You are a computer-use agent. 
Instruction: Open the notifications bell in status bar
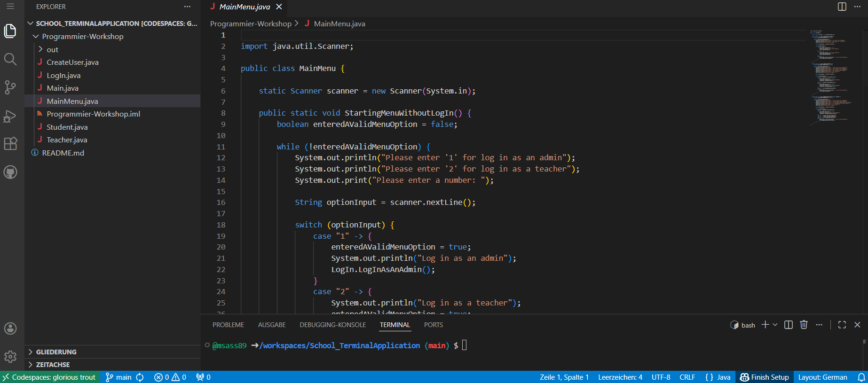coord(861,377)
